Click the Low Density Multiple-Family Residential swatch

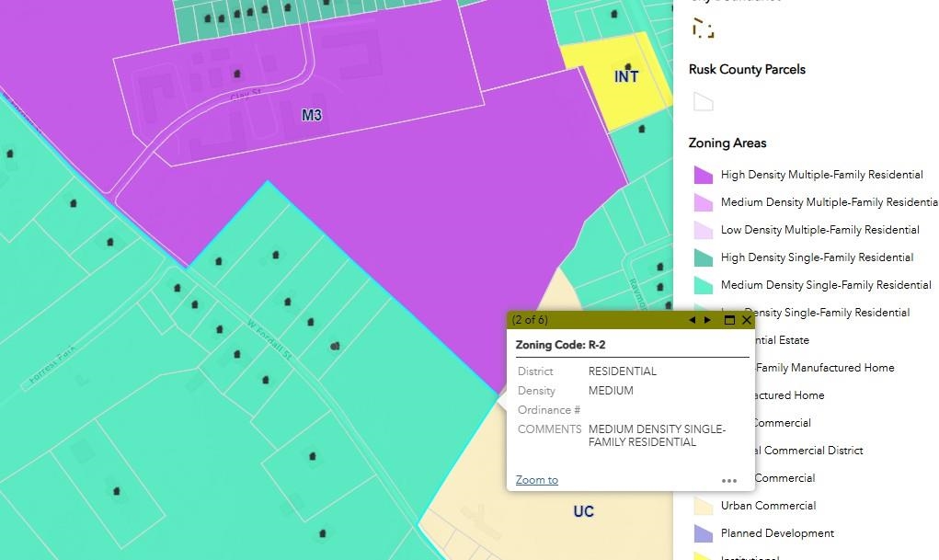pos(703,230)
